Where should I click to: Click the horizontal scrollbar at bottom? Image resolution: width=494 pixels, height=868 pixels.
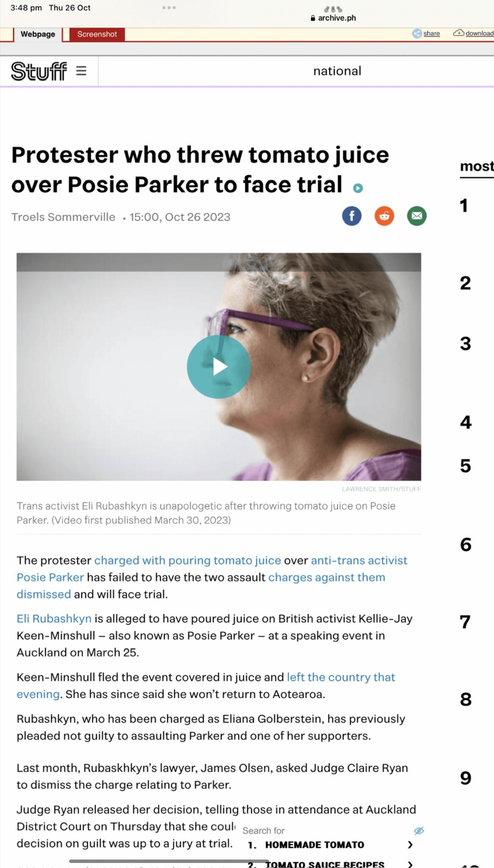click(x=169, y=861)
